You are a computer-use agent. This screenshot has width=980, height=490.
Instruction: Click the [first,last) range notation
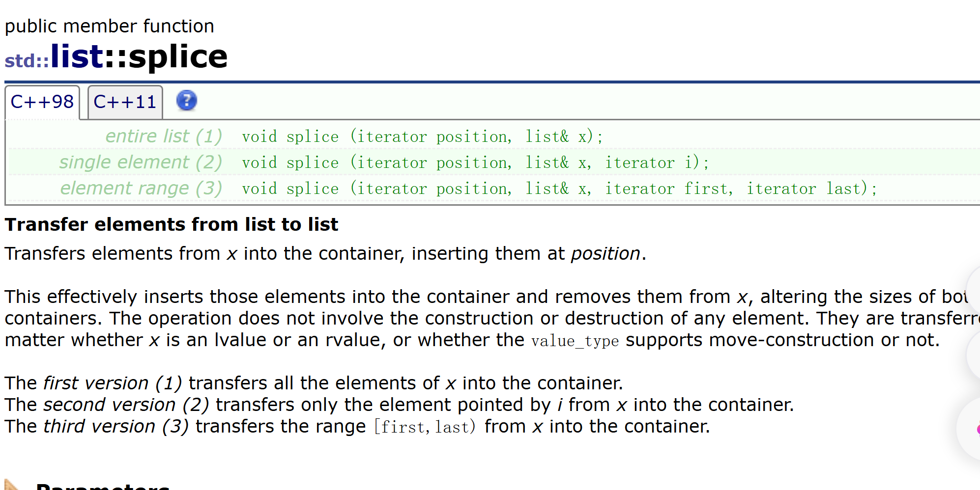click(x=425, y=427)
